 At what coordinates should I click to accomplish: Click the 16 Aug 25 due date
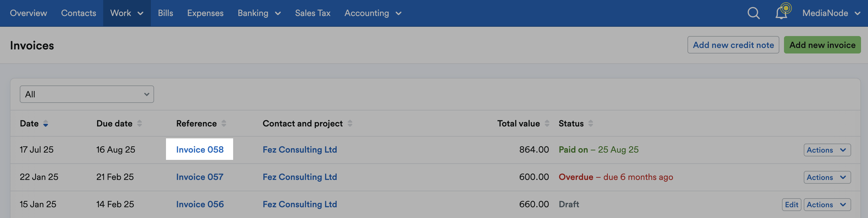pos(116,150)
